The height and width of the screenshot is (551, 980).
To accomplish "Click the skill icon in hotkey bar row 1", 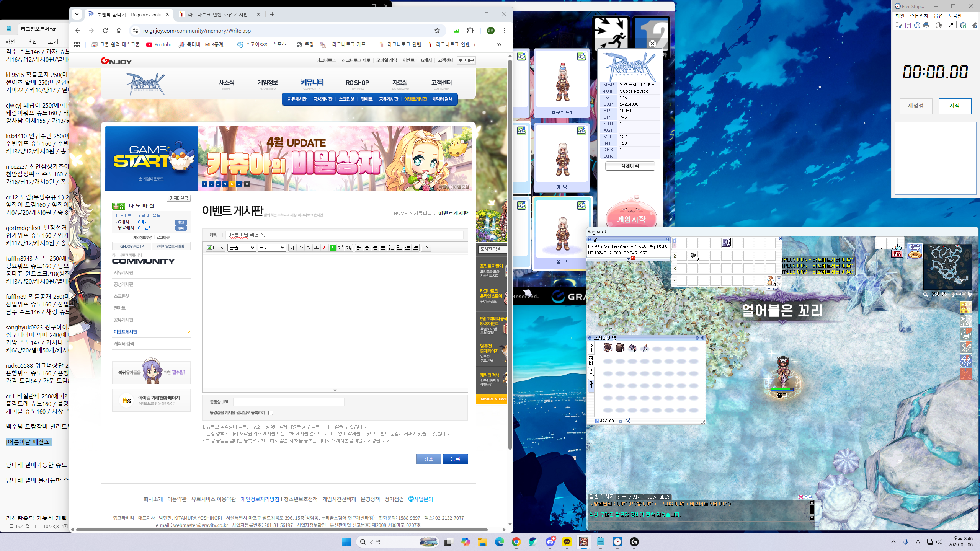I will coord(726,243).
